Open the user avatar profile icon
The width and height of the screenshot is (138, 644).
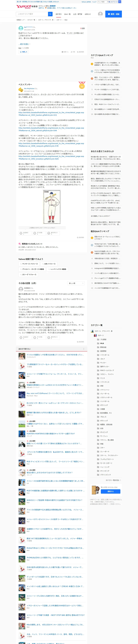pos(100,14)
